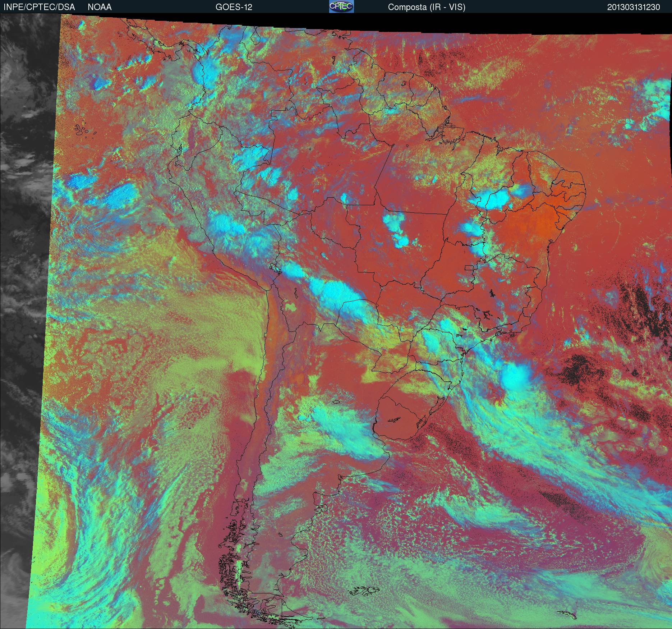672x629 pixels.
Task: Click the Composta (IR - VIS) title
Action: (x=427, y=7)
